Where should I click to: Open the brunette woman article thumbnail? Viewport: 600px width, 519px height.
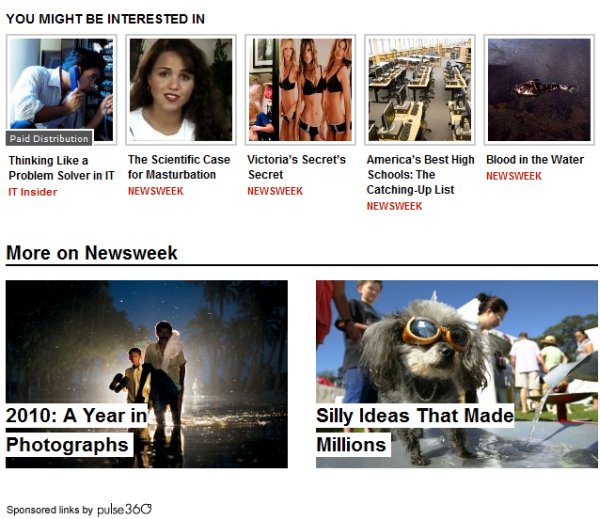coord(181,90)
